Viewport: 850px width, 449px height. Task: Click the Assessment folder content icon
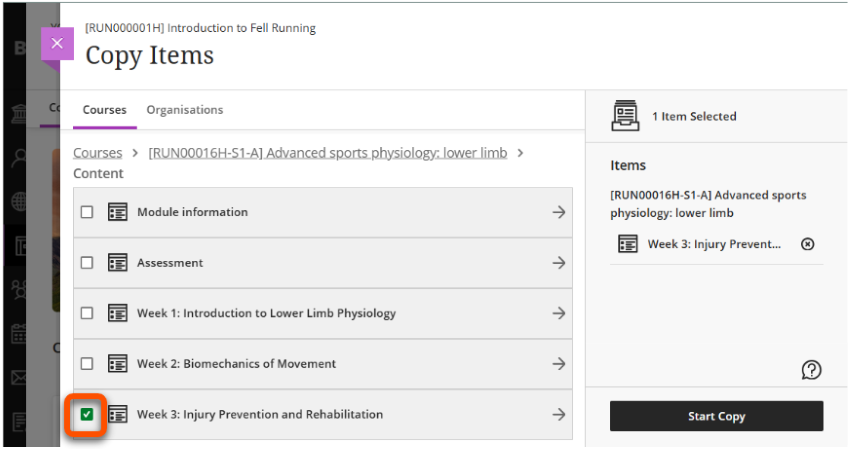pyautogui.click(x=118, y=263)
